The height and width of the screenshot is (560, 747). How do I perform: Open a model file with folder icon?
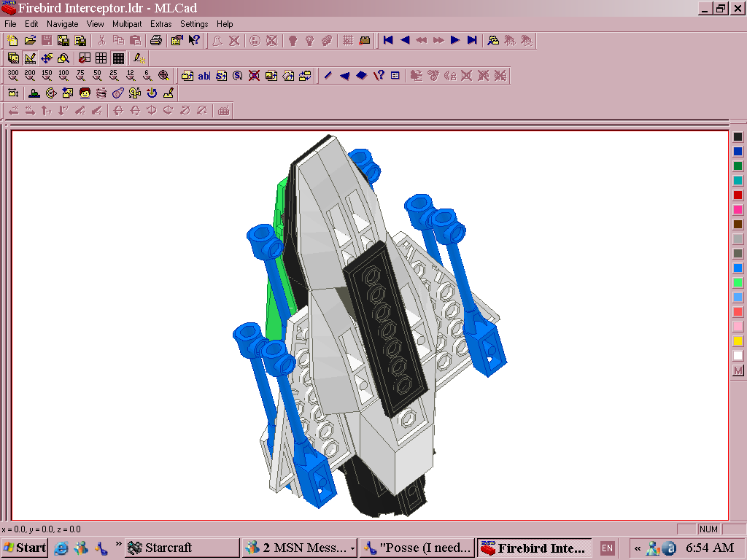29,41
